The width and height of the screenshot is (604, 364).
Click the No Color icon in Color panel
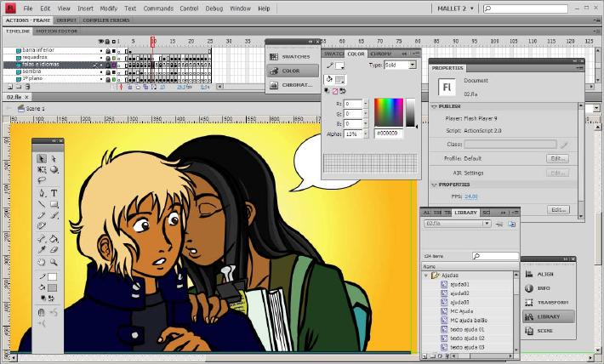pyautogui.click(x=334, y=91)
